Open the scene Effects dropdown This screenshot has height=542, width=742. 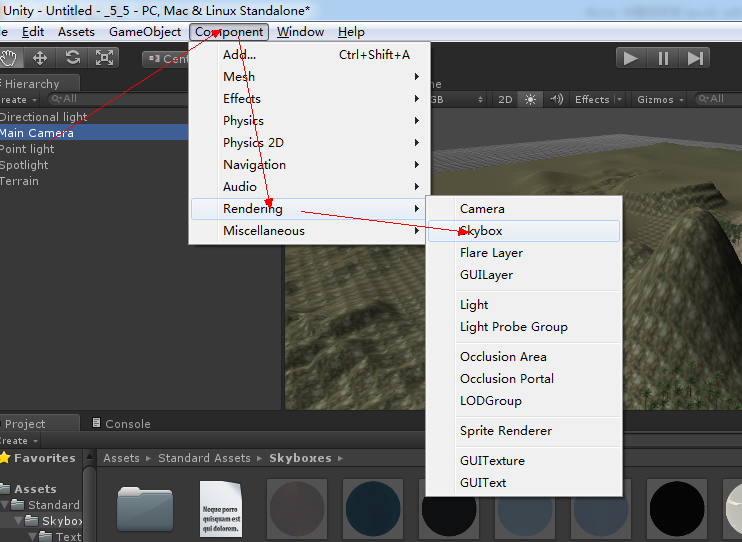click(598, 99)
